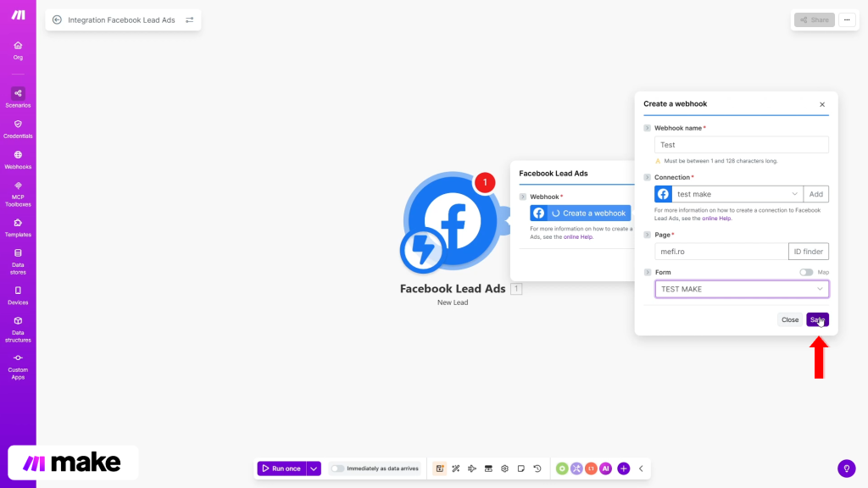Click the magic wand auto-align icon

point(455,469)
